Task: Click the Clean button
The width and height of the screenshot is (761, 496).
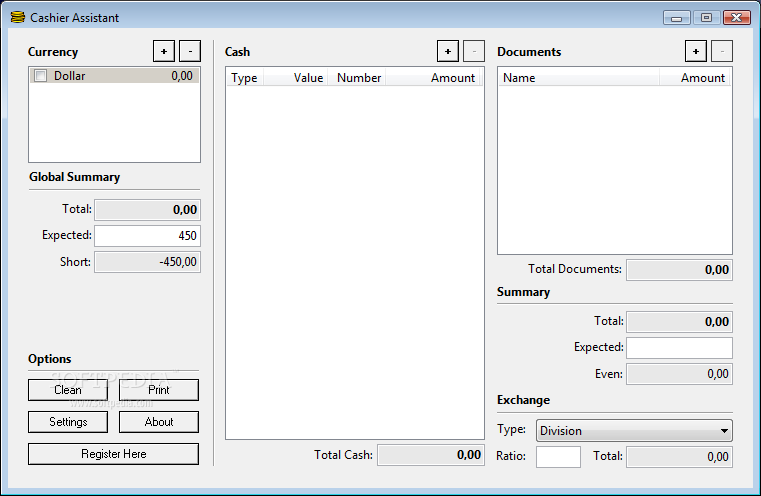Action: coord(68,390)
